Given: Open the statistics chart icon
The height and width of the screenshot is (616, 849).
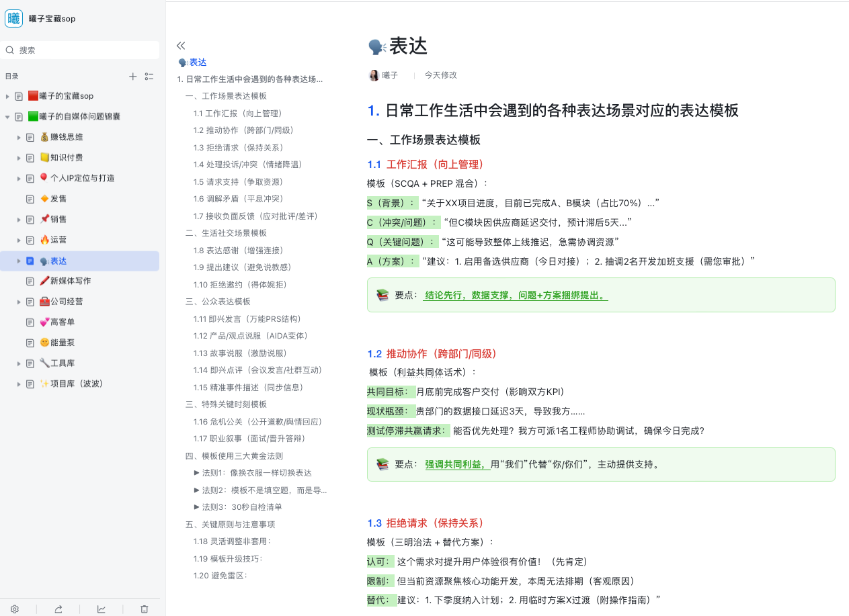Looking at the screenshot, I should (x=102, y=609).
